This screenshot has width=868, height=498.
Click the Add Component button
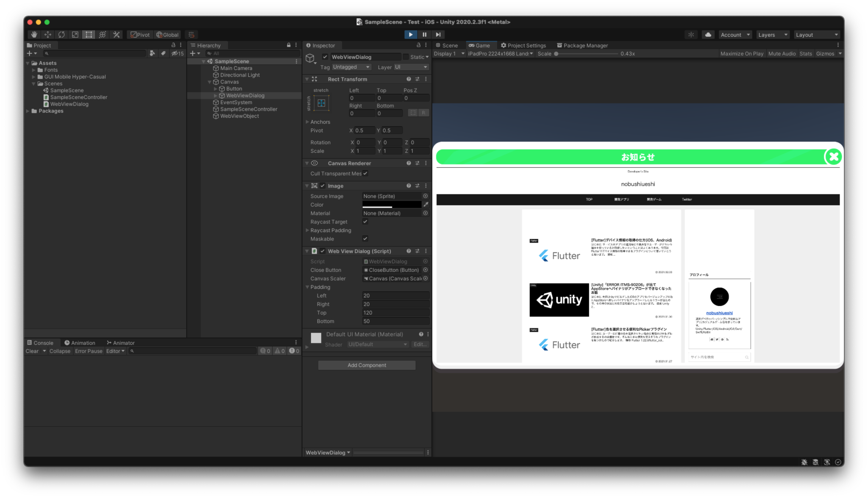366,365
